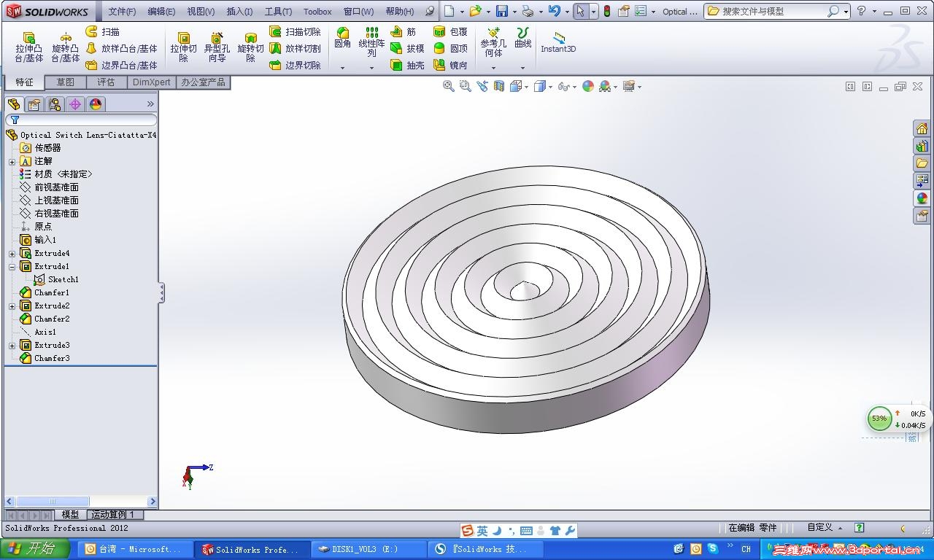Open Reference Geometry (参考几何体)

click(x=493, y=42)
